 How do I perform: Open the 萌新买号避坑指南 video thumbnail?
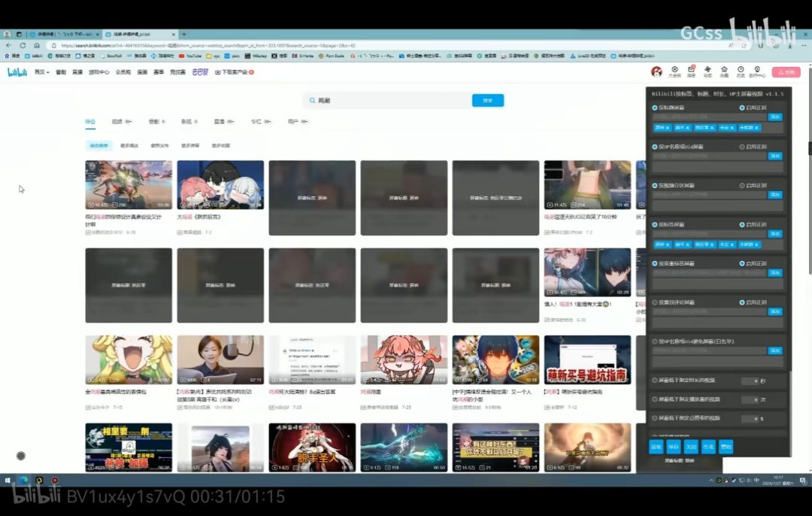[x=587, y=360]
